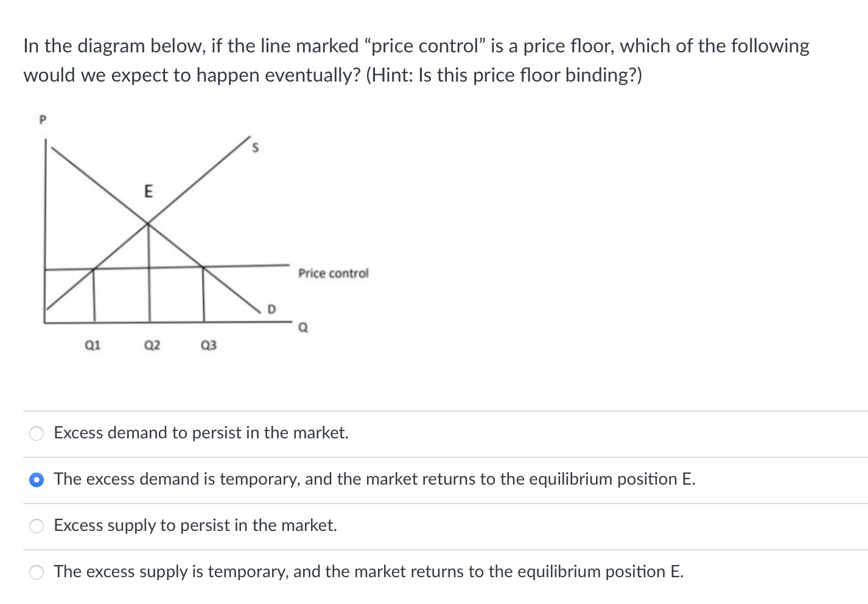The width and height of the screenshot is (868, 604).
Task: Click the equilibrium intersection point
Action: pos(148,223)
